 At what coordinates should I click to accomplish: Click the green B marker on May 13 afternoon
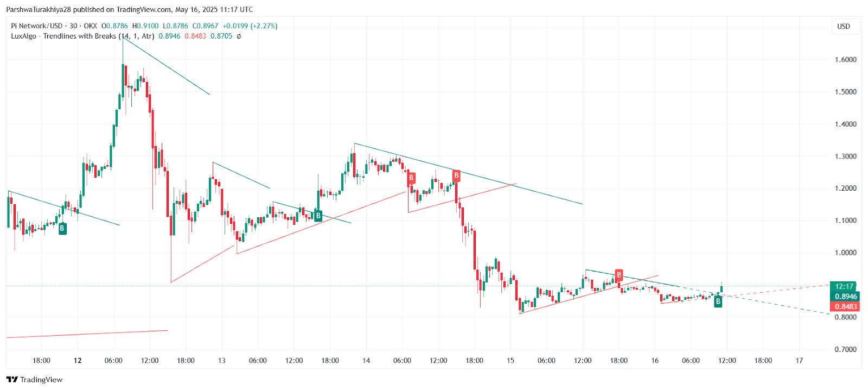[x=318, y=216]
